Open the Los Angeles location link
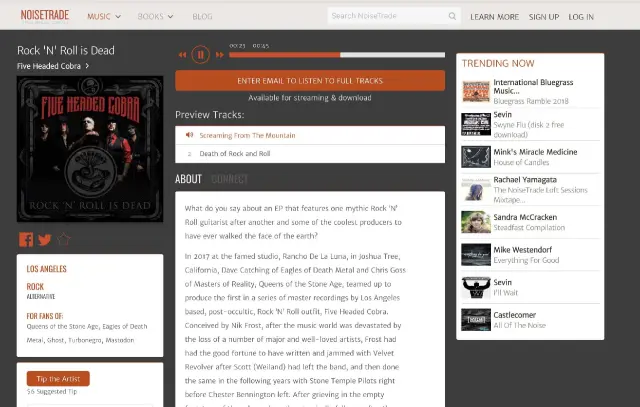The height and width of the screenshot is (407, 640). 47,269
